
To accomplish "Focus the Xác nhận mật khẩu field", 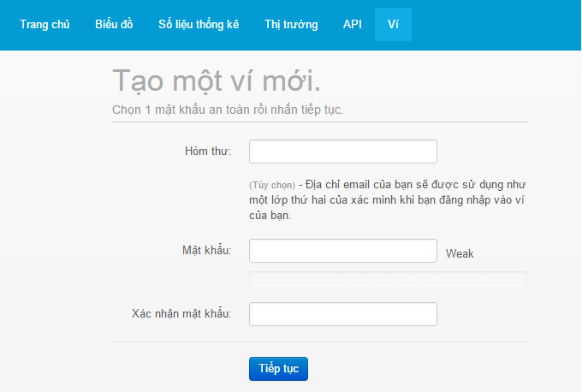I will [x=342, y=314].
